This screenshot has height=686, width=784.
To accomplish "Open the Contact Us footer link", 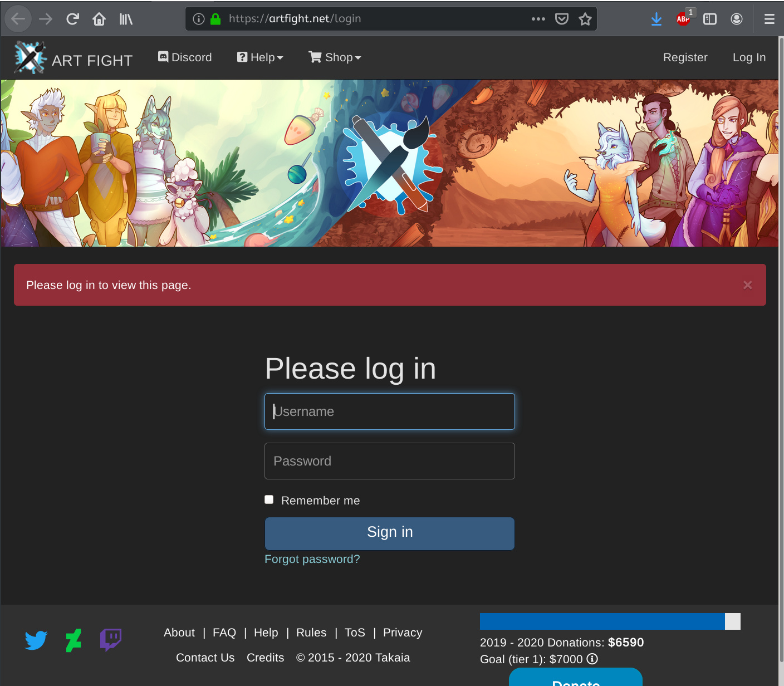I will [x=205, y=658].
